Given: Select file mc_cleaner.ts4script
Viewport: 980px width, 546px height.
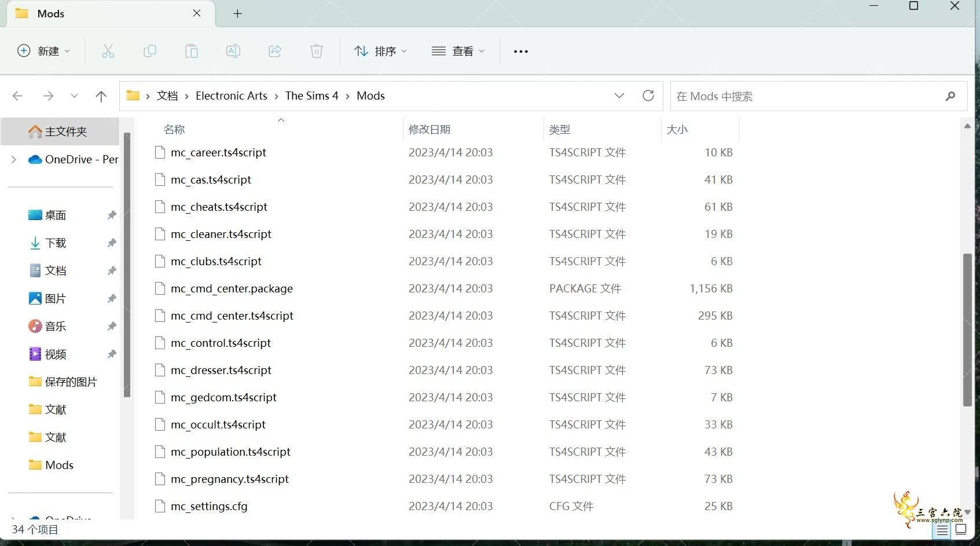Looking at the screenshot, I should tap(221, 234).
